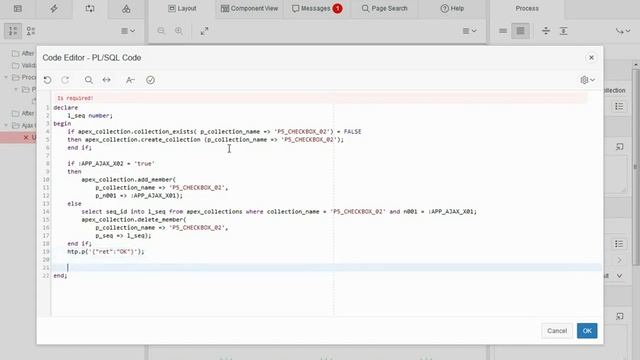Open the Component View tab
Screen dimensions: 640x360
click(249, 8)
